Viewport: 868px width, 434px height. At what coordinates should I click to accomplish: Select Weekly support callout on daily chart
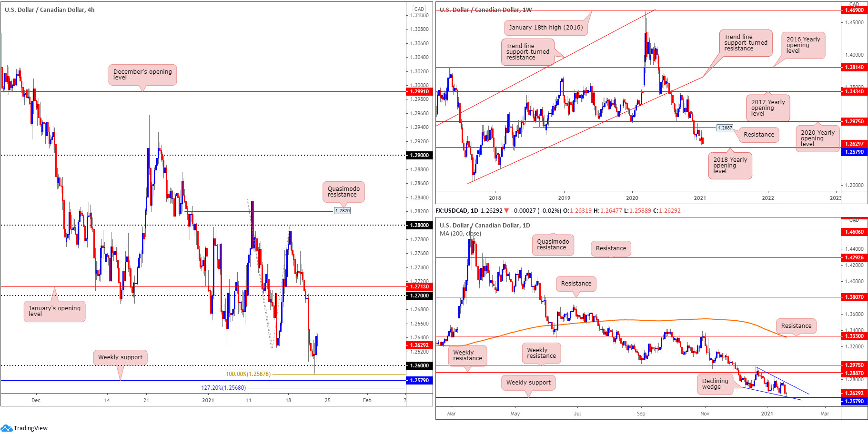[x=528, y=383]
